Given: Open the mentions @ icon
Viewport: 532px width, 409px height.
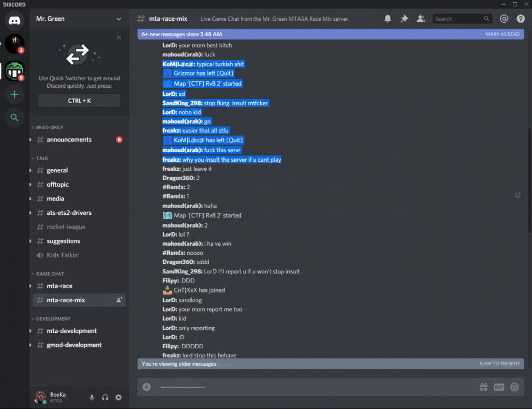Looking at the screenshot, I should pos(504,19).
